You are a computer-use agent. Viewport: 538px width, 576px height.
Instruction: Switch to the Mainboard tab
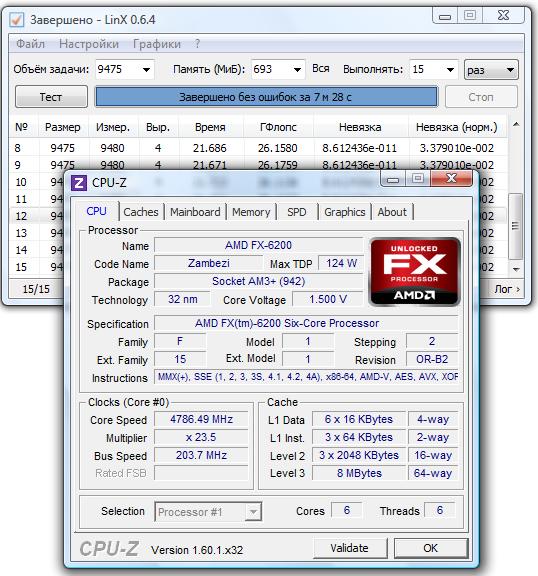[x=195, y=212]
